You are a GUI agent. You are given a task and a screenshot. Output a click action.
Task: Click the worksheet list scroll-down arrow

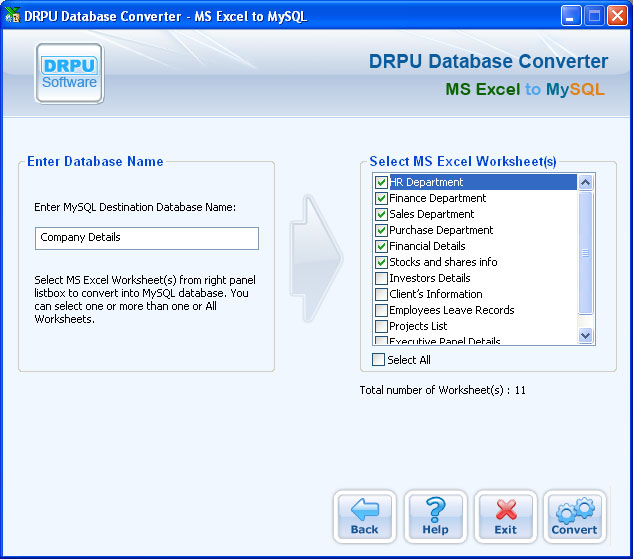(x=585, y=335)
